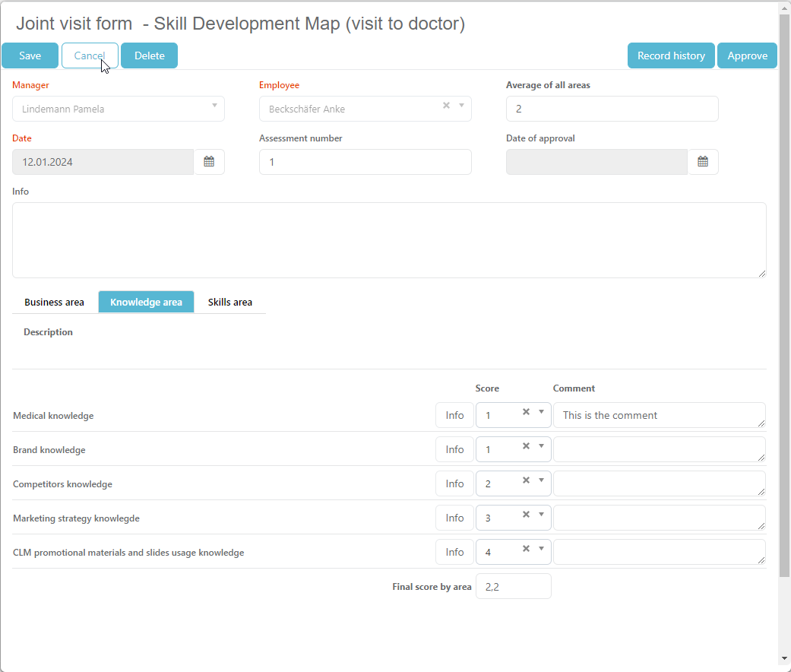Screen dimensions: 791x672
Task: Clear the Marketing strategy score X icon
Action: tap(526, 515)
